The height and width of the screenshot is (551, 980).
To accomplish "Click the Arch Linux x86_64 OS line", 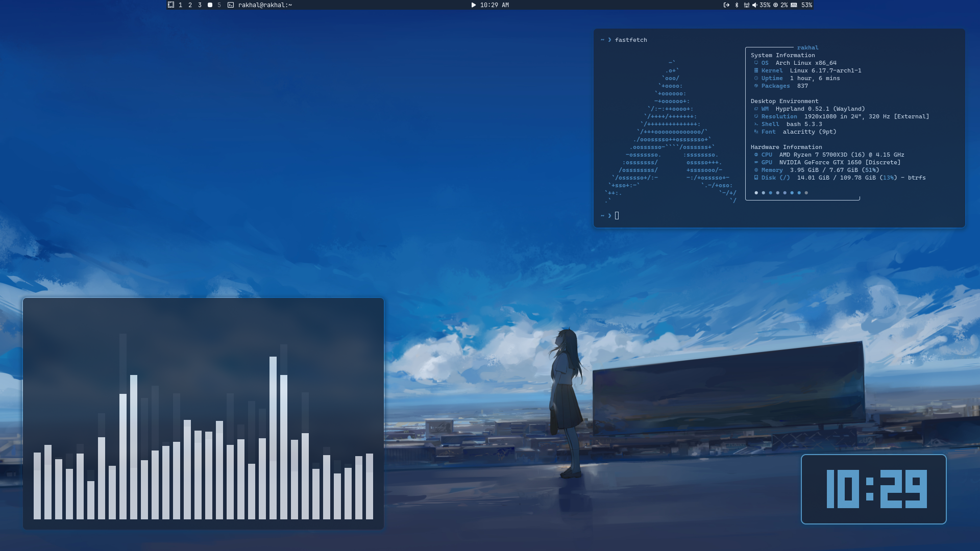I will click(795, 63).
